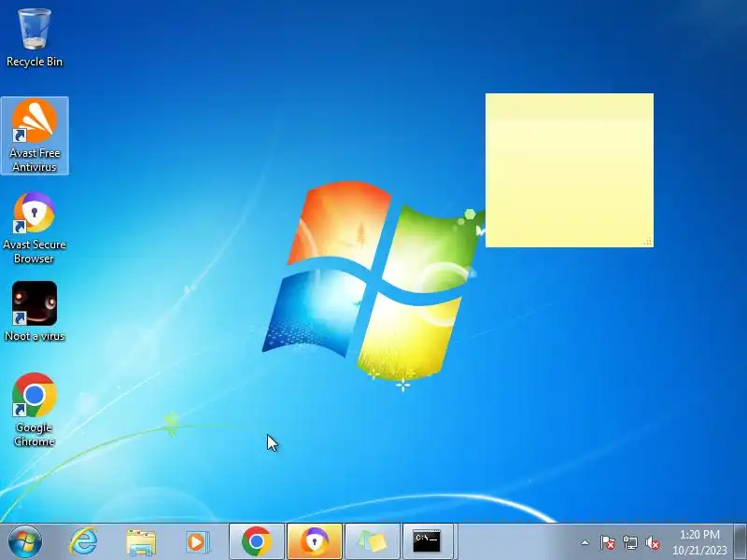Open the muted volume tray icon
The width and height of the screenshot is (747, 560).
click(x=653, y=542)
